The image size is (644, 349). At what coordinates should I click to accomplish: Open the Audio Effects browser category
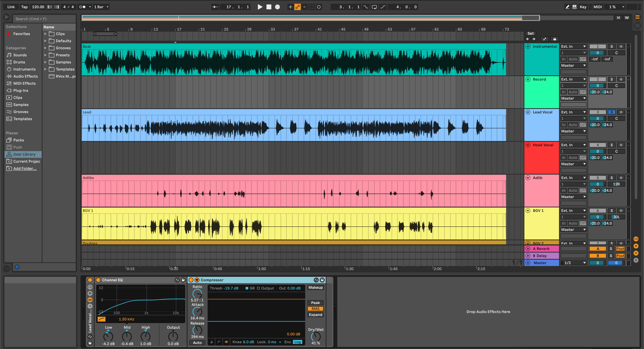click(x=25, y=76)
